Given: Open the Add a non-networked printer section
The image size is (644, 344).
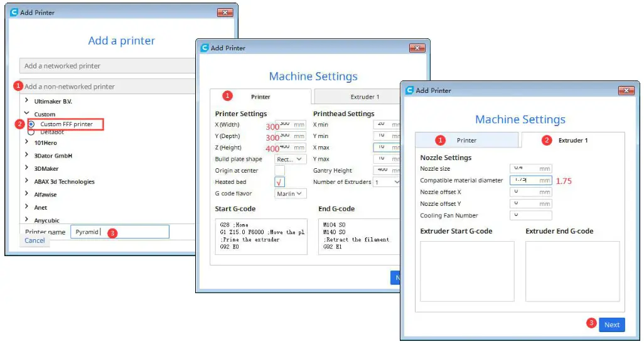Looking at the screenshot, I should pyautogui.click(x=107, y=86).
